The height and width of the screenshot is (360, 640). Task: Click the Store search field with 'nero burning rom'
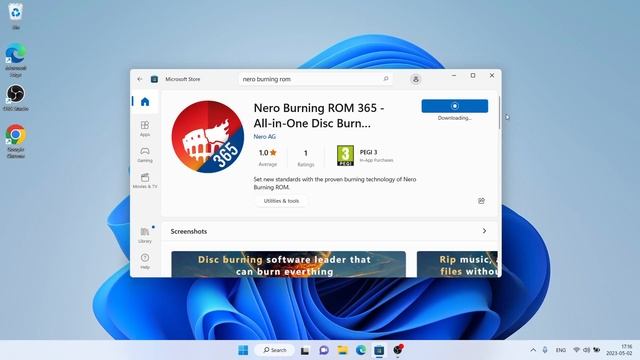[x=315, y=79]
